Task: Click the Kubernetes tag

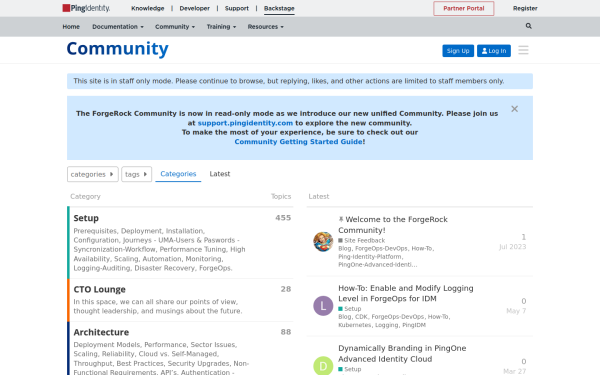Action: coord(354,325)
